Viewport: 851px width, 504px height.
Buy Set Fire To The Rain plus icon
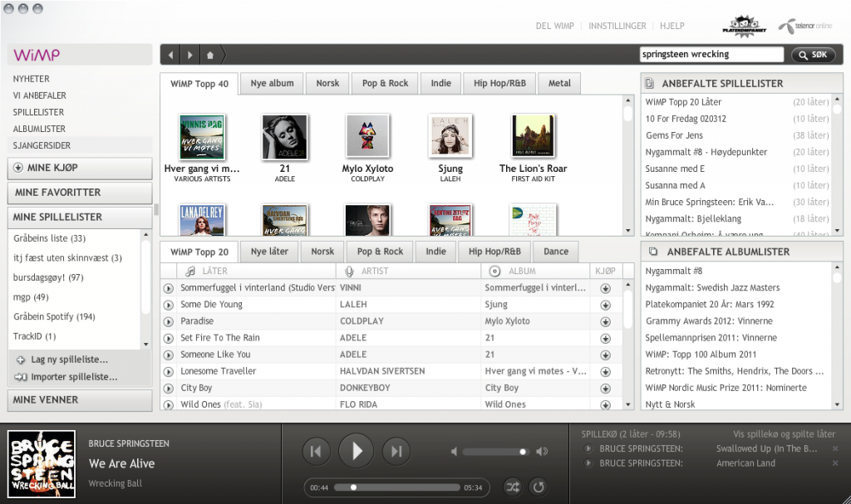click(x=606, y=339)
